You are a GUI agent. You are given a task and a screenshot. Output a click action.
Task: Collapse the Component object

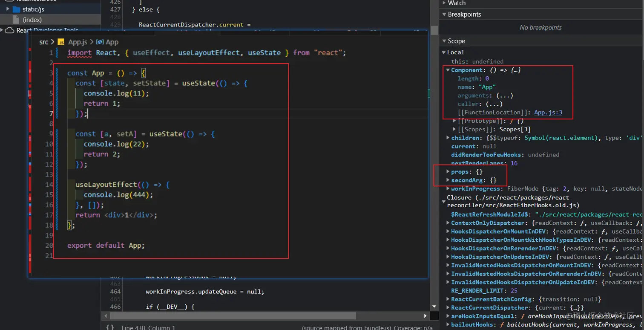coord(448,70)
